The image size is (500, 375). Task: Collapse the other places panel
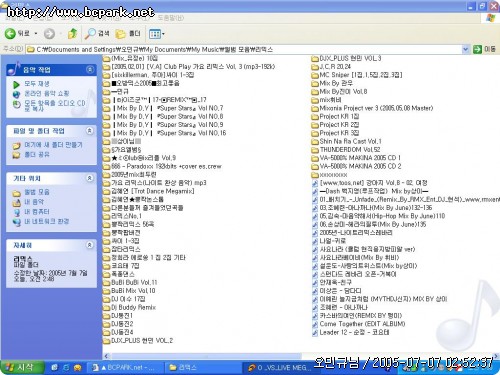point(90,178)
